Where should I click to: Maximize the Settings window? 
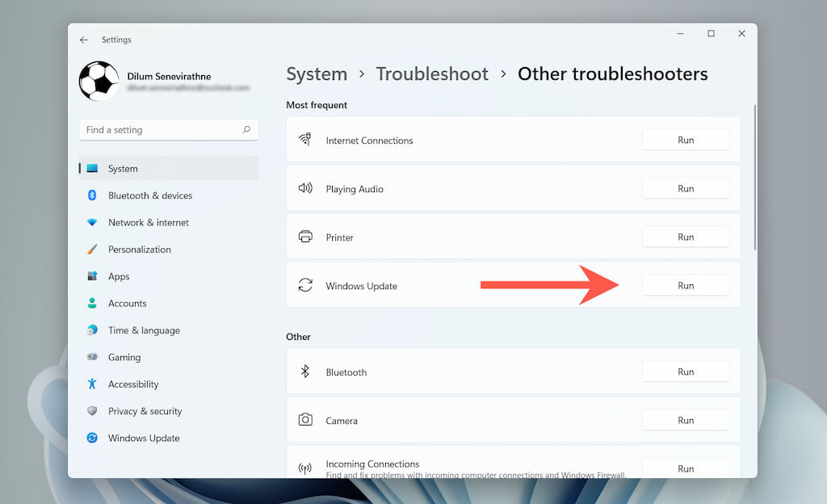coord(711,34)
